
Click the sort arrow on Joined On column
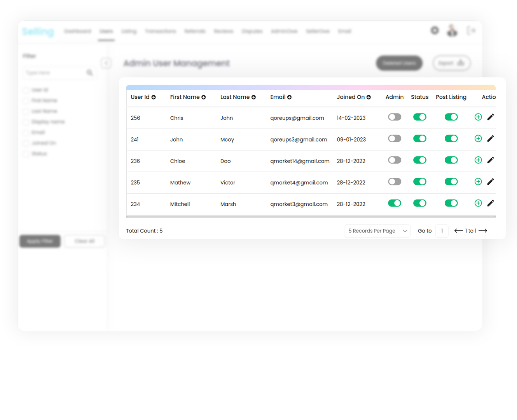pyautogui.click(x=369, y=97)
